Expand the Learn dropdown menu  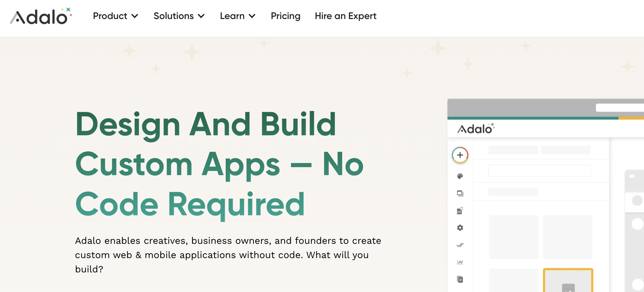[x=238, y=16]
